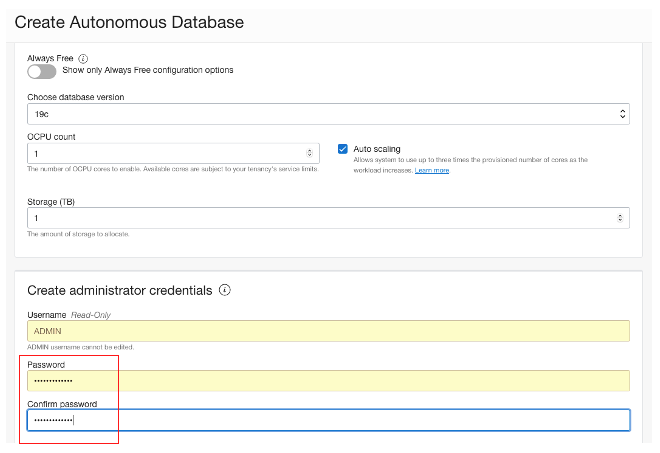Viewport: 660px width, 453px height.
Task: Click the Password field
Action: click(x=328, y=381)
